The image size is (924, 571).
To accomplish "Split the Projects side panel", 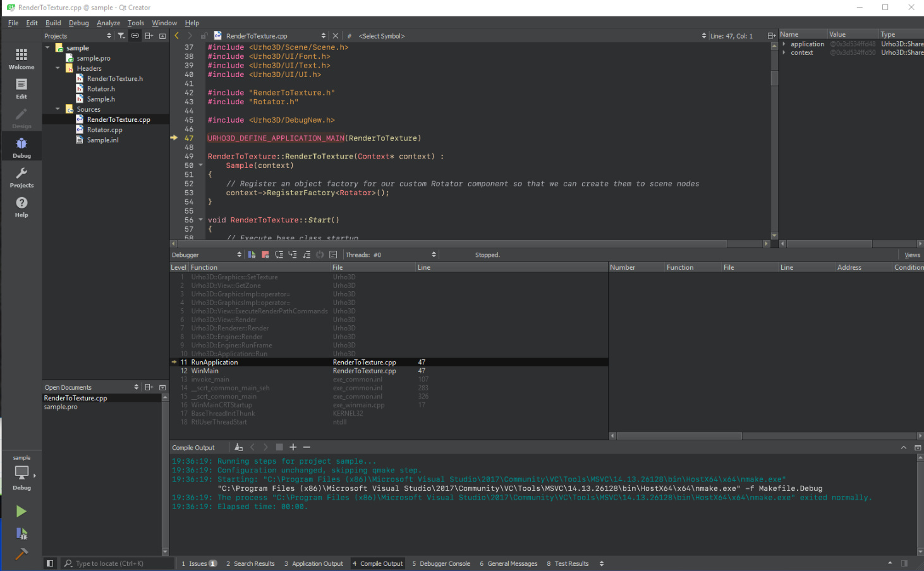I will [x=149, y=36].
